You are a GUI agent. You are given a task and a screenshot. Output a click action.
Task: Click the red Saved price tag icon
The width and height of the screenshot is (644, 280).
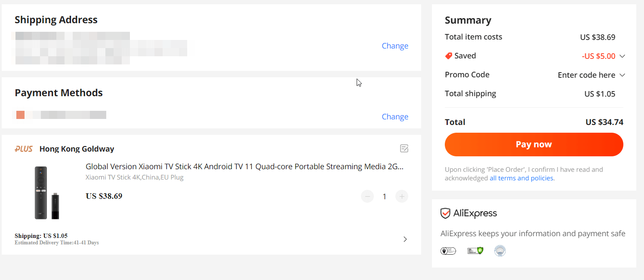tap(449, 56)
